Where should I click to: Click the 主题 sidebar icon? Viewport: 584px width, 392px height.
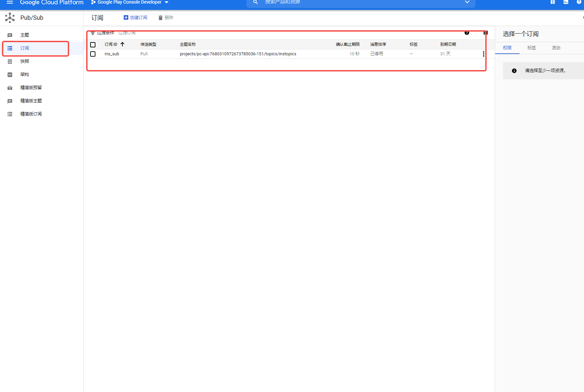(x=10, y=35)
